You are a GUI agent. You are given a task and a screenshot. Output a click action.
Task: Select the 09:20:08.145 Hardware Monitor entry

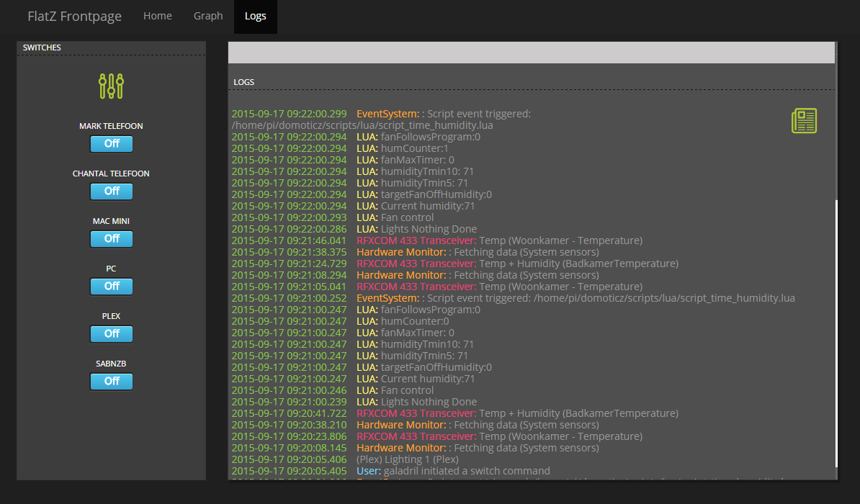coord(415,448)
